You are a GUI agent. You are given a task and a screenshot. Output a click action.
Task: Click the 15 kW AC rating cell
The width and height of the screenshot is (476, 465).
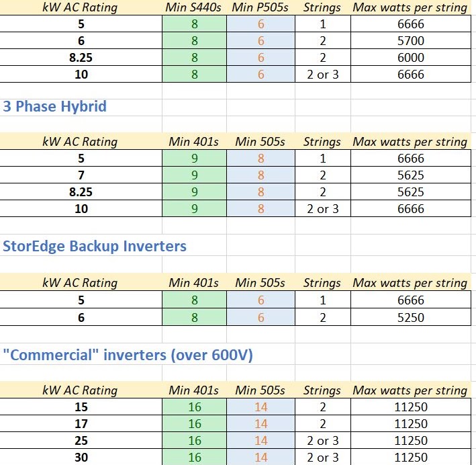[x=81, y=407]
